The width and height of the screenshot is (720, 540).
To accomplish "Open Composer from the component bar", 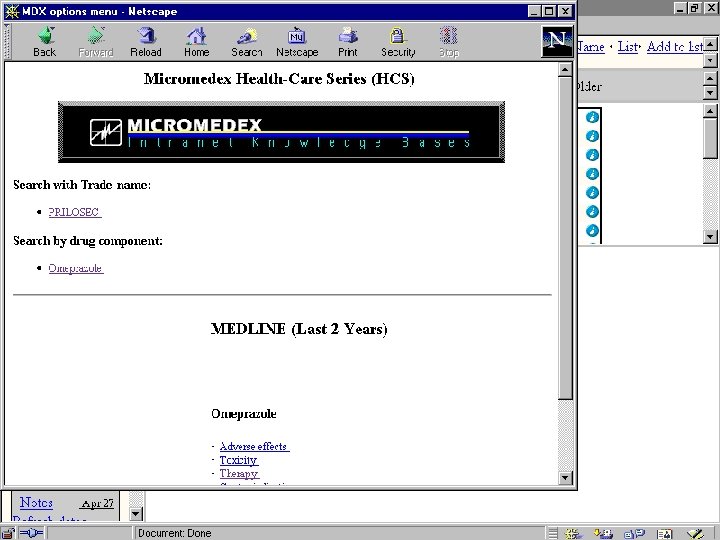I will tap(696, 534).
